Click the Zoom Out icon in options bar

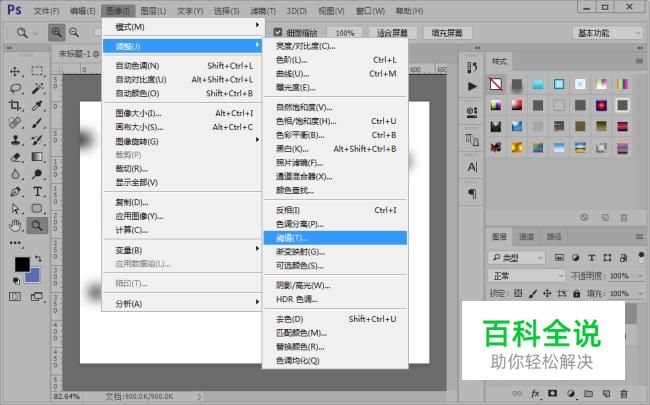pos(74,32)
